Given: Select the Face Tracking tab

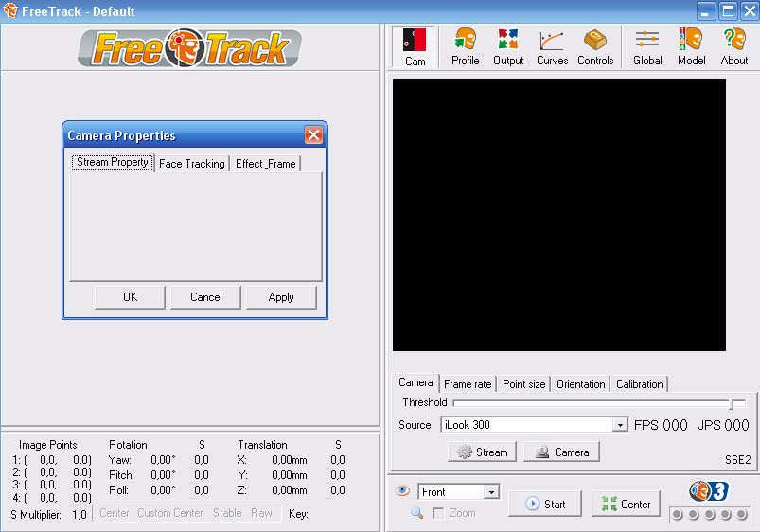Looking at the screenshot, I should coord(192,164).
